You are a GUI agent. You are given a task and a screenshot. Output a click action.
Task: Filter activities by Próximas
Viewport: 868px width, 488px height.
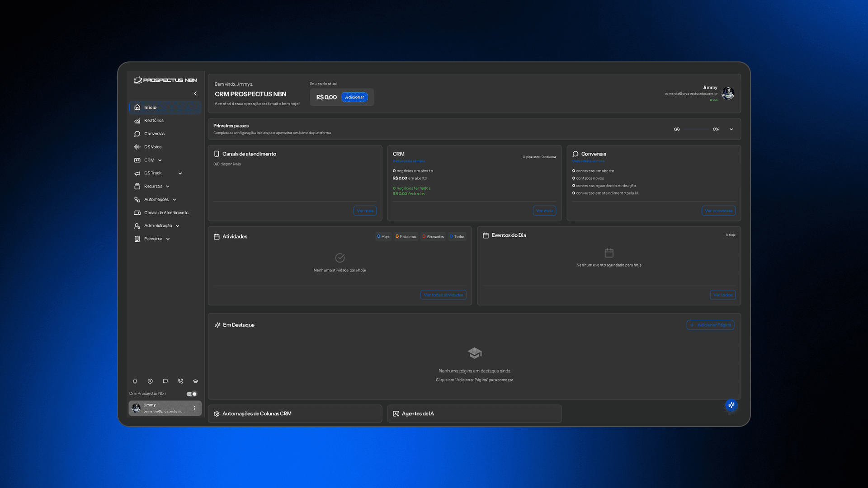click(406, 236)
